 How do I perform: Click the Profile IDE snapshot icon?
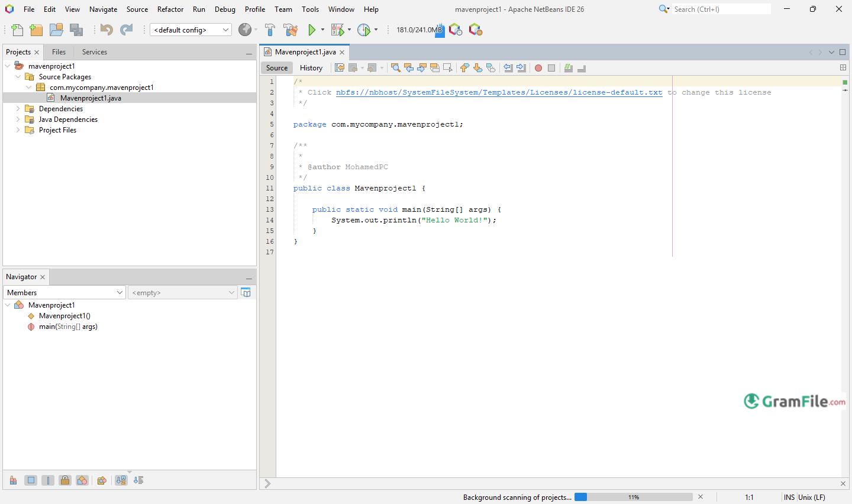455,30
